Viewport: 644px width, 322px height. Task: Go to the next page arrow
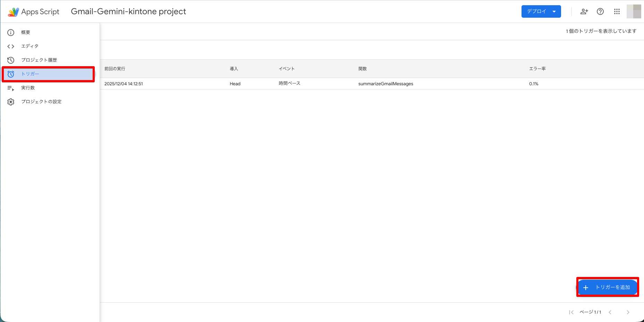pyautogui.click(x=628, y=312)
